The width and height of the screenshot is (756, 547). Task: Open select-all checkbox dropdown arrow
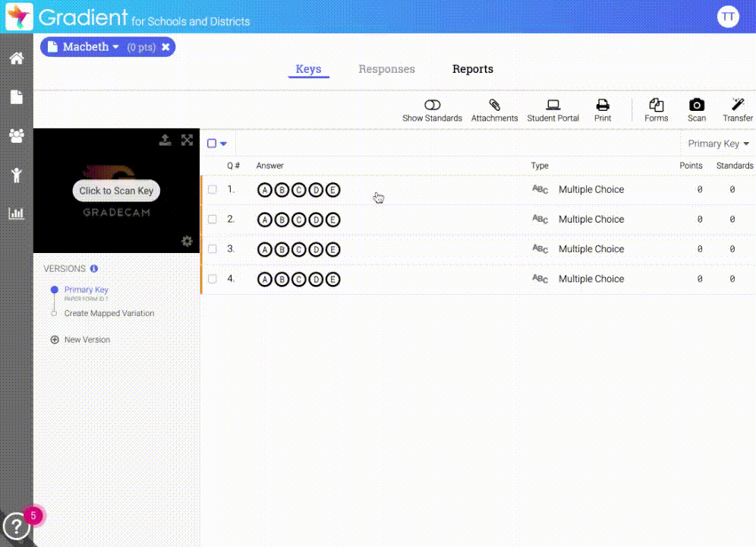point(223,144)
